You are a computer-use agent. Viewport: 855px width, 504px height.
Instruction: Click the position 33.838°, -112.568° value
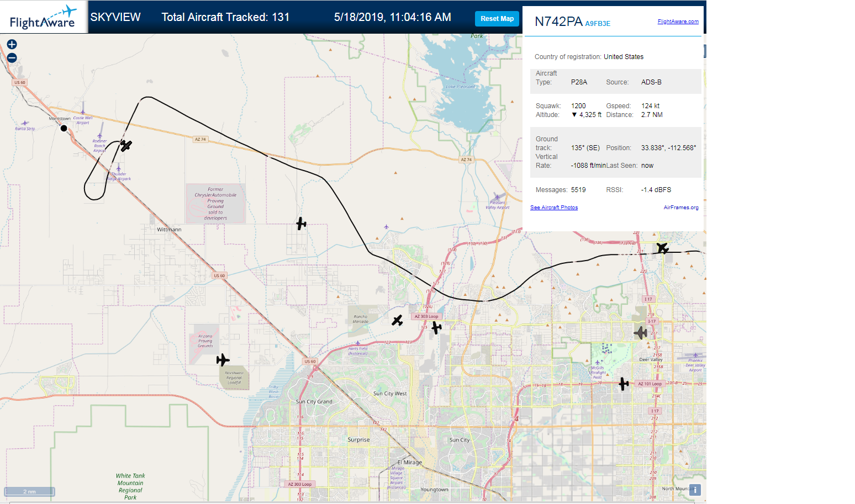click(668, 148)
